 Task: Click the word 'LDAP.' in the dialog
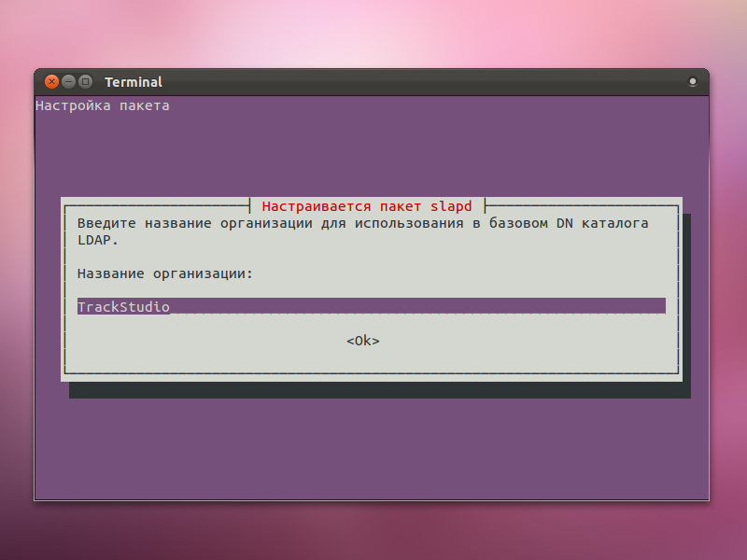(x=98, y=240)
